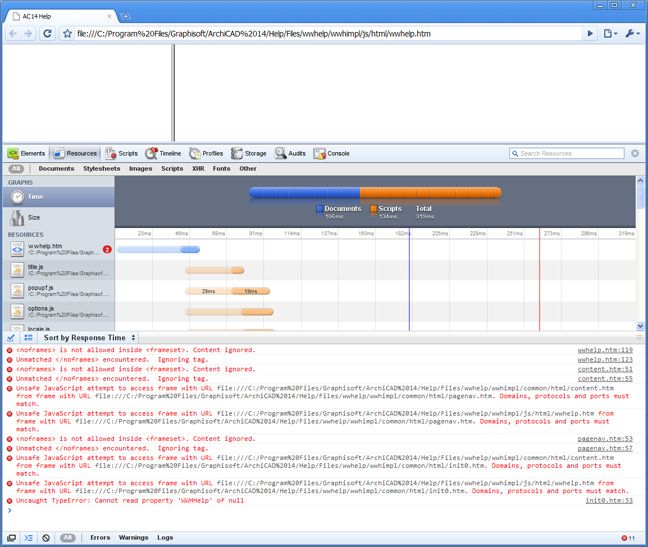Open pagenav.htm:57 source link
This screenshot has width=648, height=547.
(x=605, y=448)
